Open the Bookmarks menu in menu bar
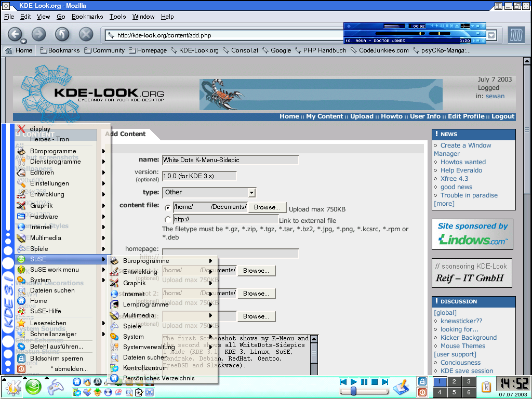Image resolution: width=532 pixels, height=399 pixels. (x=87, y=17)
